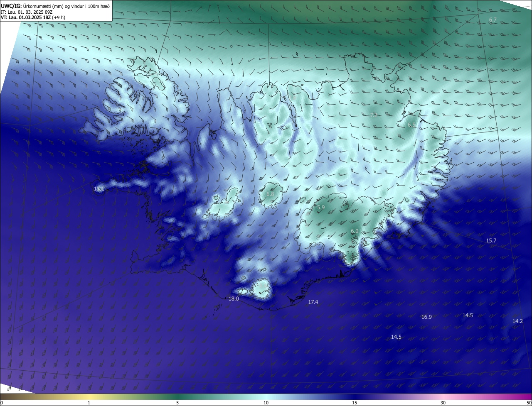This screenshot has width=532, height=406.
Task: Select the 6.5 value label
Action: (x=411, y=125)
